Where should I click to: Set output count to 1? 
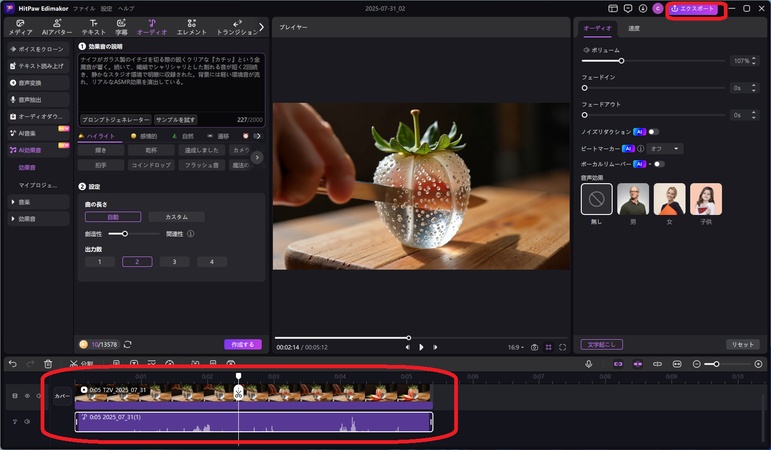pyautogui.click(x=100, y=262)
